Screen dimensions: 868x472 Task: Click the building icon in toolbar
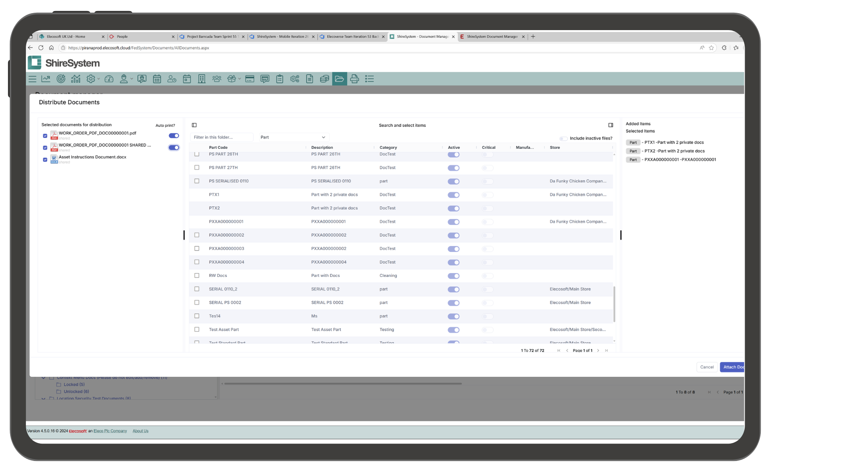202,79
